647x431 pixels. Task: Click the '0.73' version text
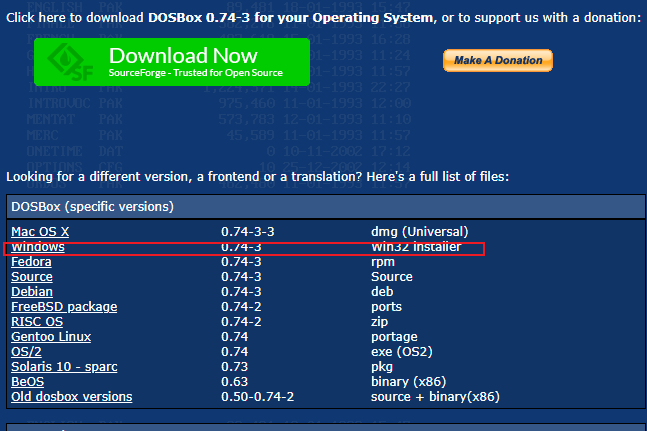point(234,366)
